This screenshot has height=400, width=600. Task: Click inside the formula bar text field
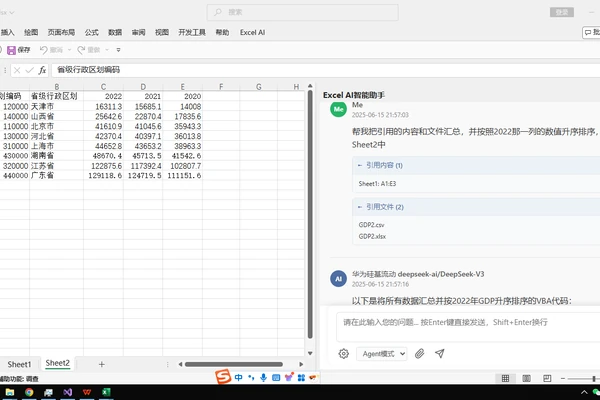click(325, 70)
